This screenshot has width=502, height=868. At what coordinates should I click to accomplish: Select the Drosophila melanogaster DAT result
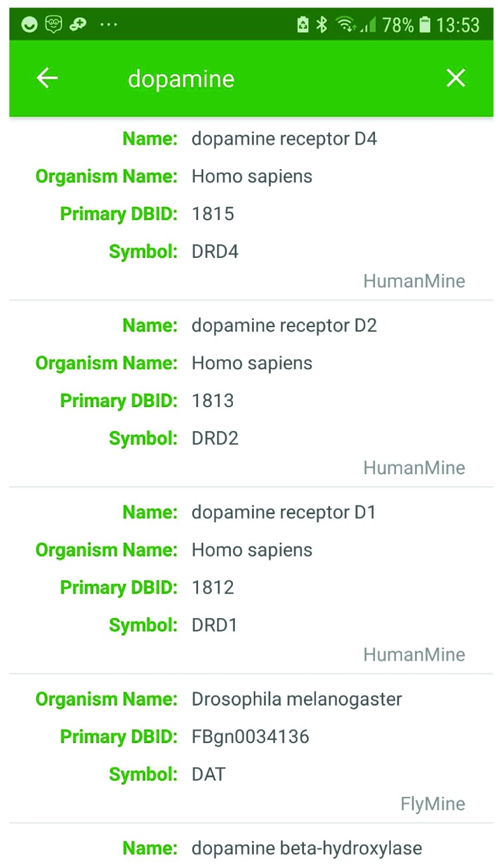point(251,748)
